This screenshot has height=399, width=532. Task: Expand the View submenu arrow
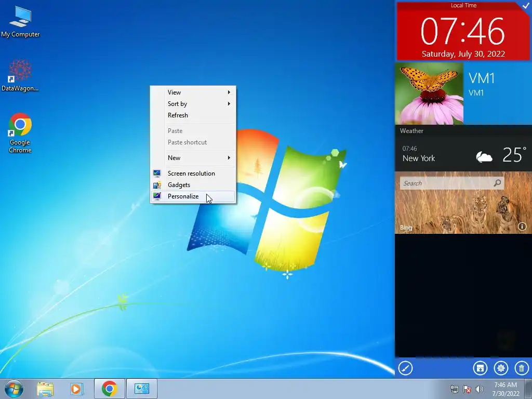tap(229, 92)
